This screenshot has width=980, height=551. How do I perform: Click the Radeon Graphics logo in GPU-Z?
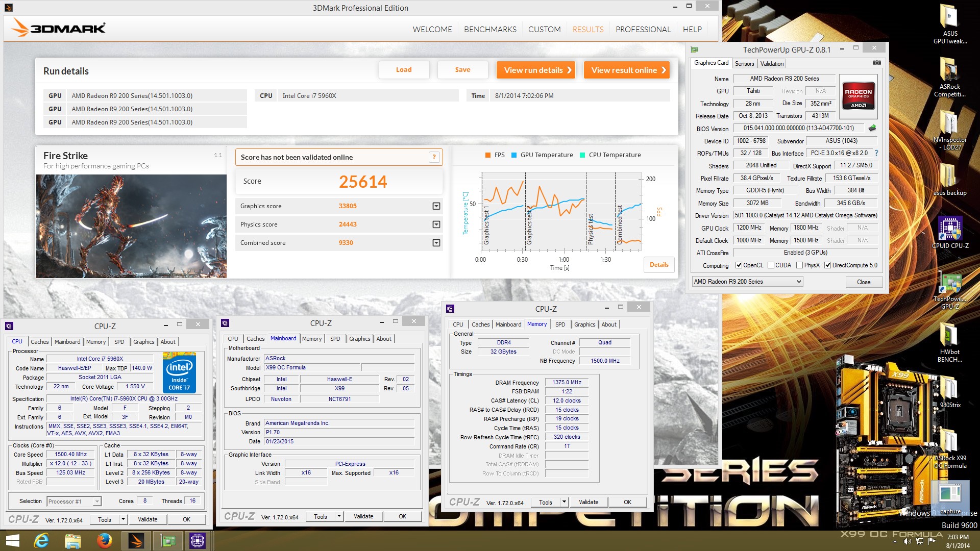tap(858, 95)
